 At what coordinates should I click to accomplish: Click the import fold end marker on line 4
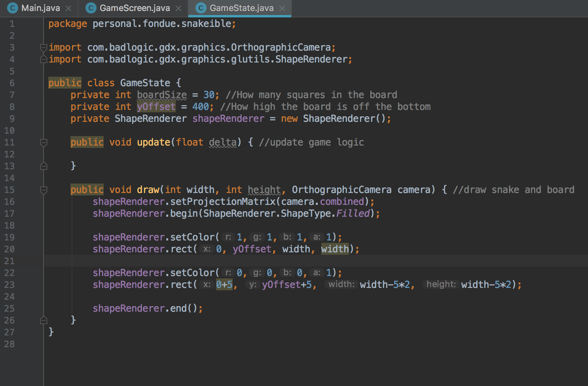44,59
